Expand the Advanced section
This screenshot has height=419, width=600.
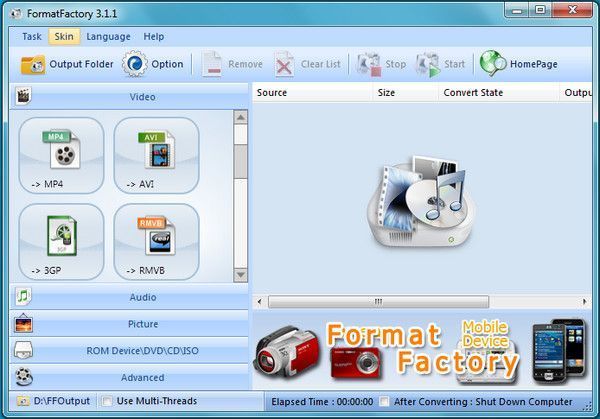(x=129, y=377)
